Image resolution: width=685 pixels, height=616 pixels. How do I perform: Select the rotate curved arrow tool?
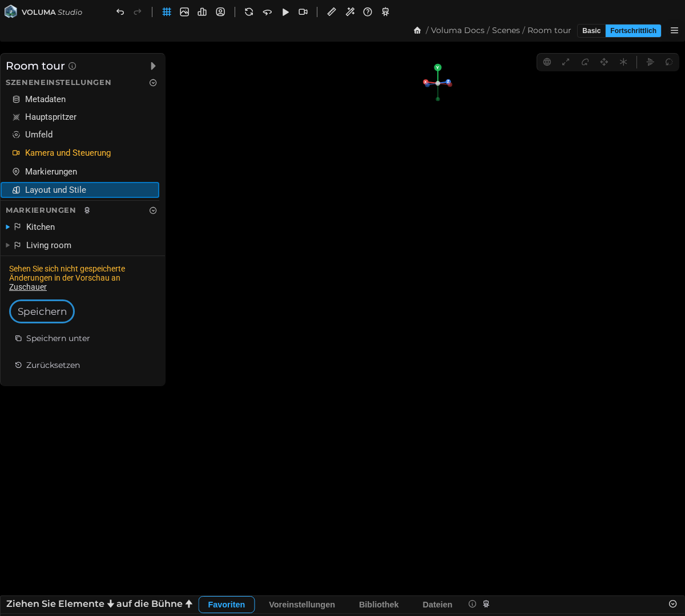pos(585,62)
